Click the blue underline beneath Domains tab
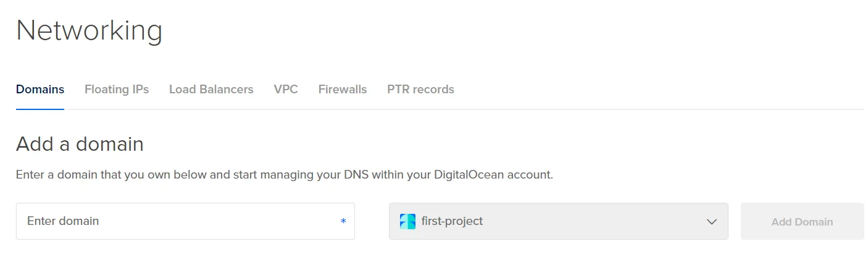Viewport: 868px width, 262px height. coord(40,109)
